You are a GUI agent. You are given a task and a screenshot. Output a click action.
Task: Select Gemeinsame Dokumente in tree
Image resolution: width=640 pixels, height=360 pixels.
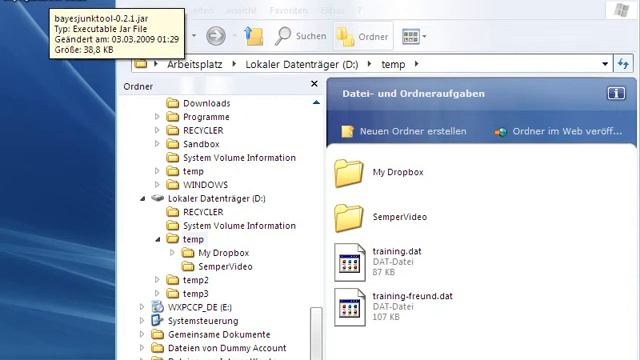point(219,335)
